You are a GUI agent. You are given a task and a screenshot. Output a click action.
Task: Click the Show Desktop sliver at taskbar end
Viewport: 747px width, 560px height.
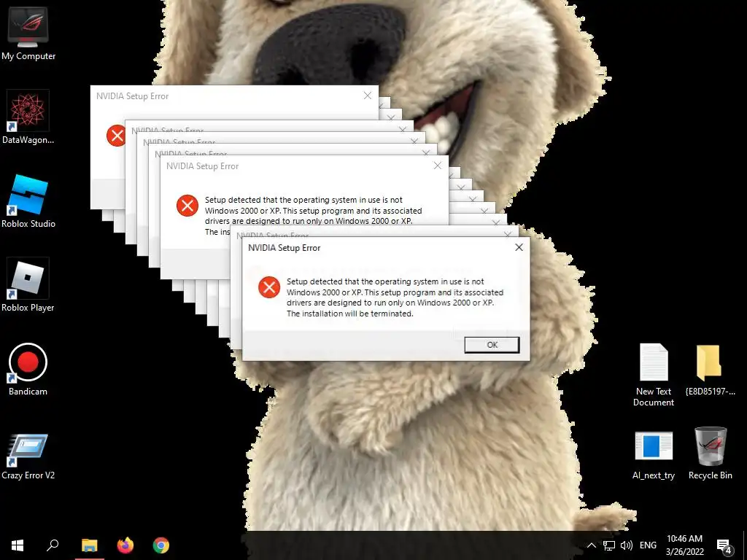(745, 545)
